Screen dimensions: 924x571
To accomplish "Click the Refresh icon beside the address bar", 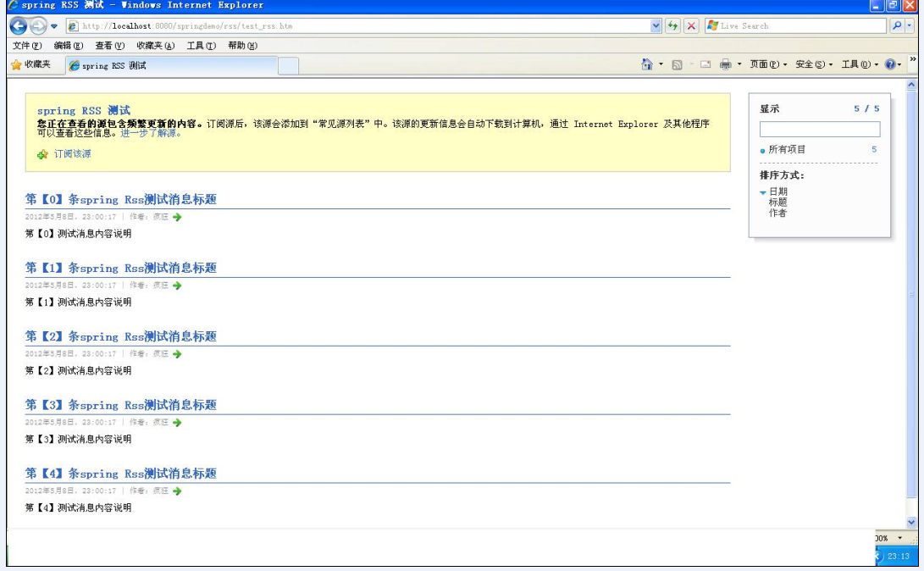I will pyautogui.click(x=672, y=26).
